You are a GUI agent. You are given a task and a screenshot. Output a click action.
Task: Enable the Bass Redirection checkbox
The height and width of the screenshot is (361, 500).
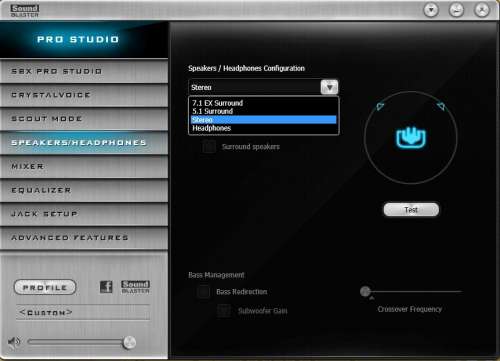203,292
